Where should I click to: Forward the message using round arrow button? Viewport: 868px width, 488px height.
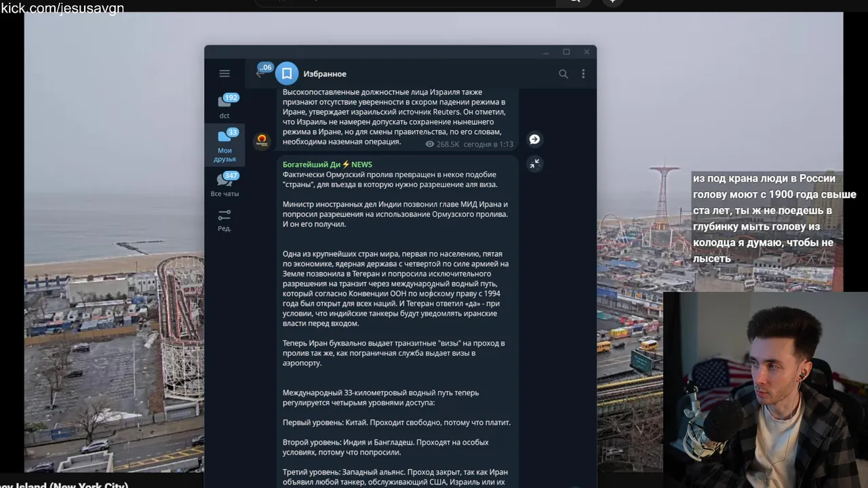click(534, 139)
